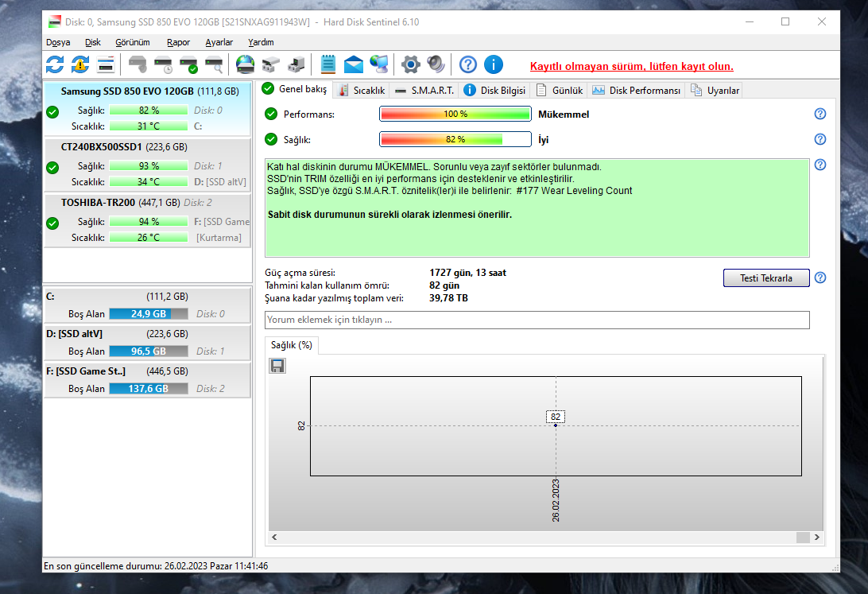
Task: Open settings via the gear icon
Action: coord(411,64)
